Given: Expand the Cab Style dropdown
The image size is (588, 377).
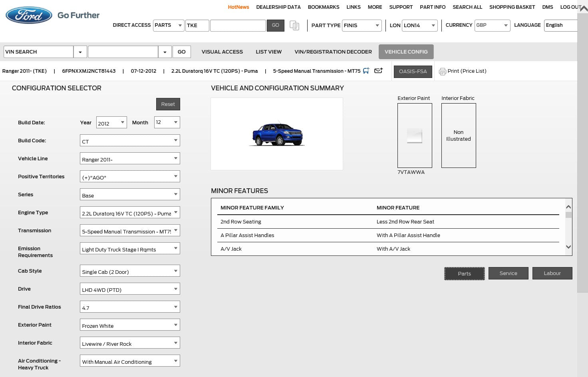Looking at the screenshot, I should (x=175, y=271).
